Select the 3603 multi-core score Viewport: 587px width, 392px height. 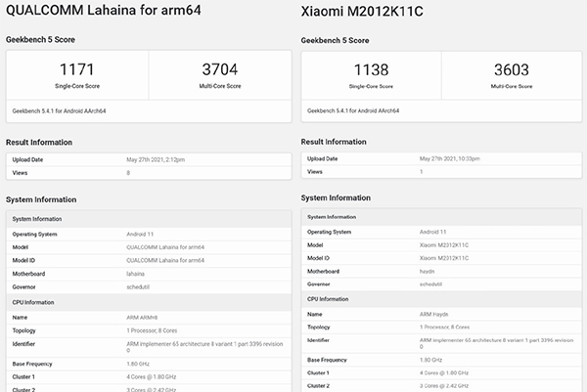512,69
